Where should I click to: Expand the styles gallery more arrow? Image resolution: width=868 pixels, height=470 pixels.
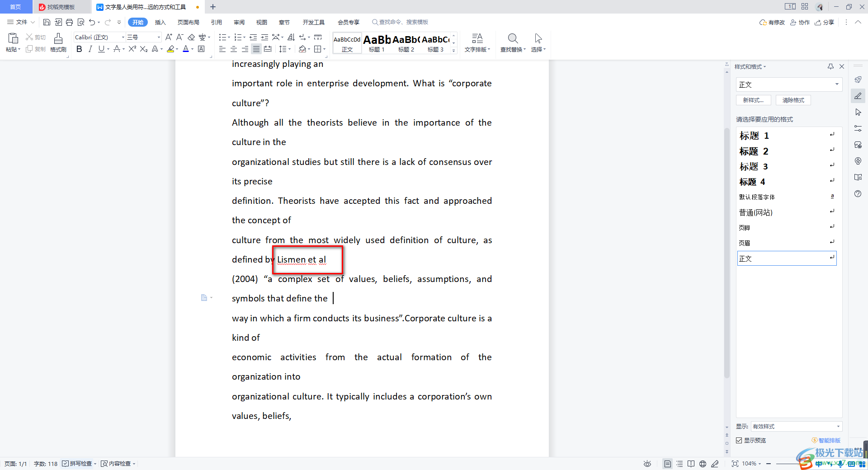454,51
